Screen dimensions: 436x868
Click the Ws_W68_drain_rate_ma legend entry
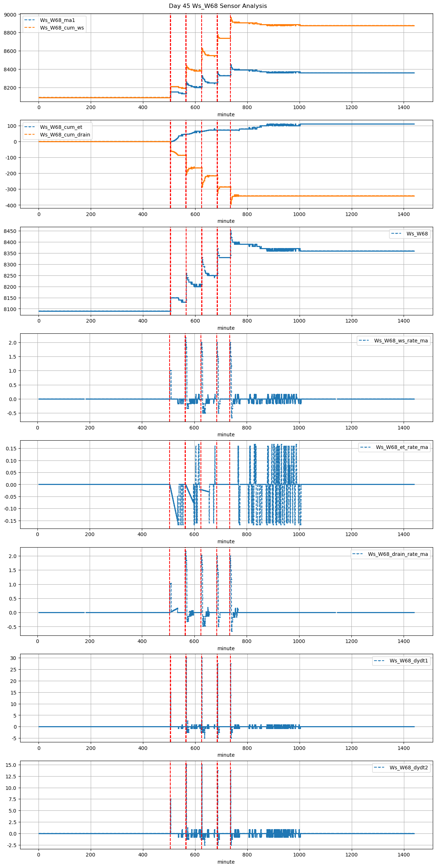pos(398,554)
